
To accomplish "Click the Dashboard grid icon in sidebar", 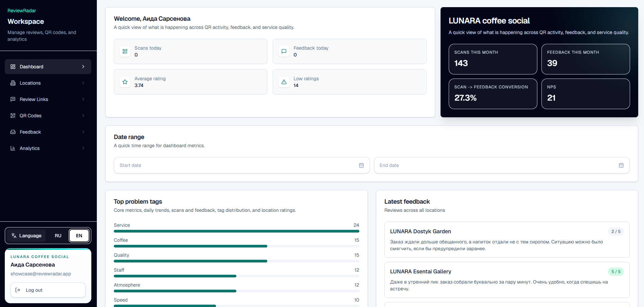I will tap(13, 67).
